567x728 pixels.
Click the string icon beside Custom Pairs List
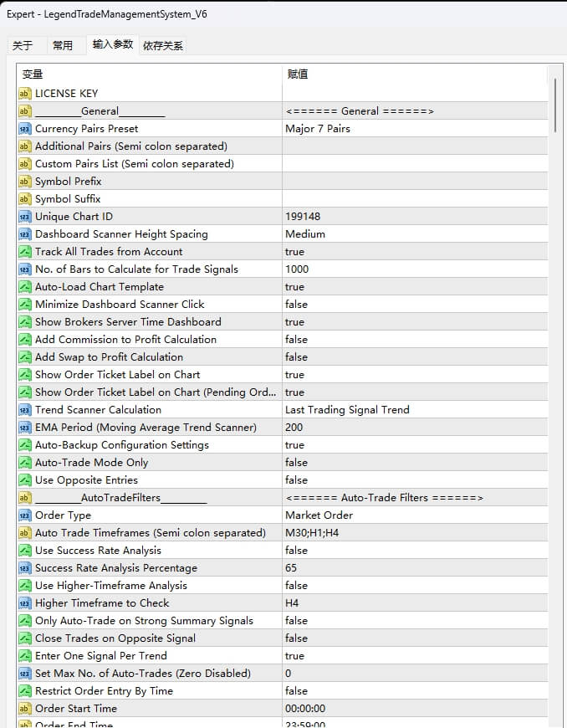coord(24,164)
